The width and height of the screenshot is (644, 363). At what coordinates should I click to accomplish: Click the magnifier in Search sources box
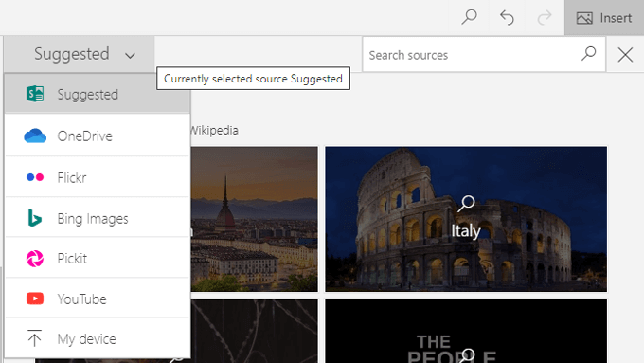tap(588, 53)
